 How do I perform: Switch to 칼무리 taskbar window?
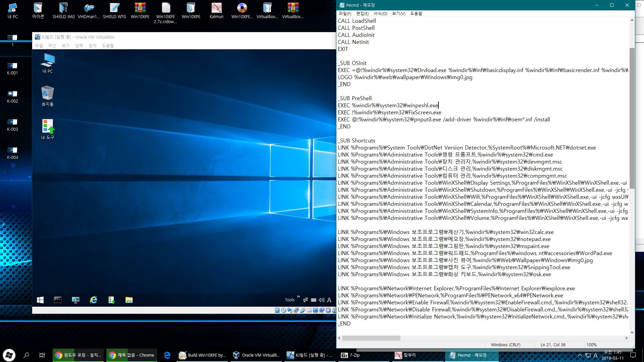418,355
